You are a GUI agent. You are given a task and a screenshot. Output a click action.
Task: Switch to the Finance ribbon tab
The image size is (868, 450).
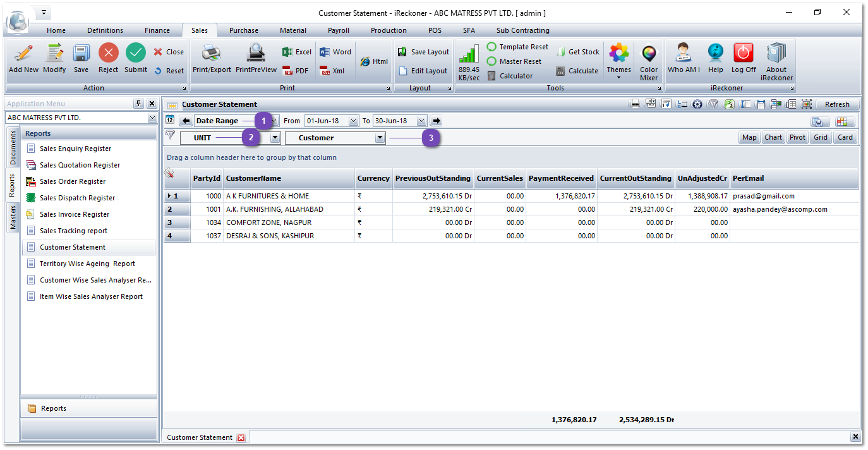pos(157,30)
